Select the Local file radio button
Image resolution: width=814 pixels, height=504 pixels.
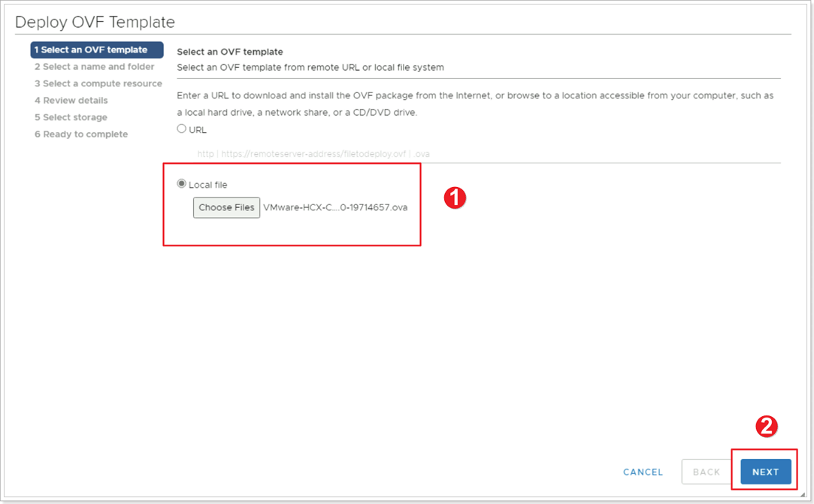181,184
